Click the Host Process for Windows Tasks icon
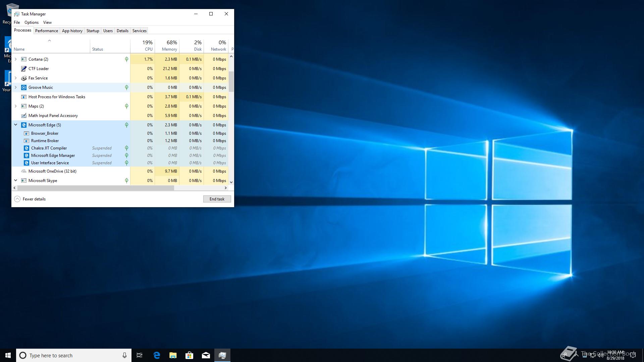The width and height of the screenshot is (644, 362). pos(24,97)
